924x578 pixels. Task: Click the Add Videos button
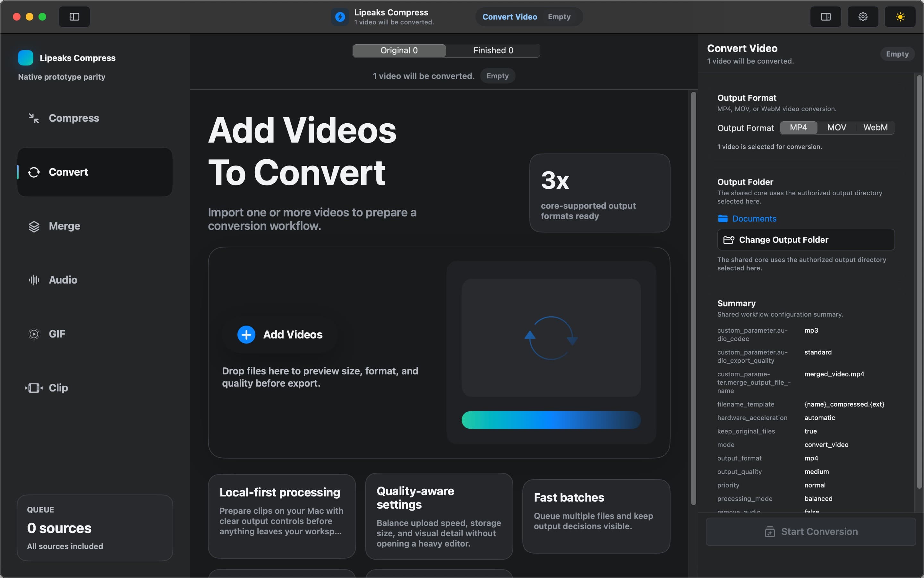[x=280, y=335]
